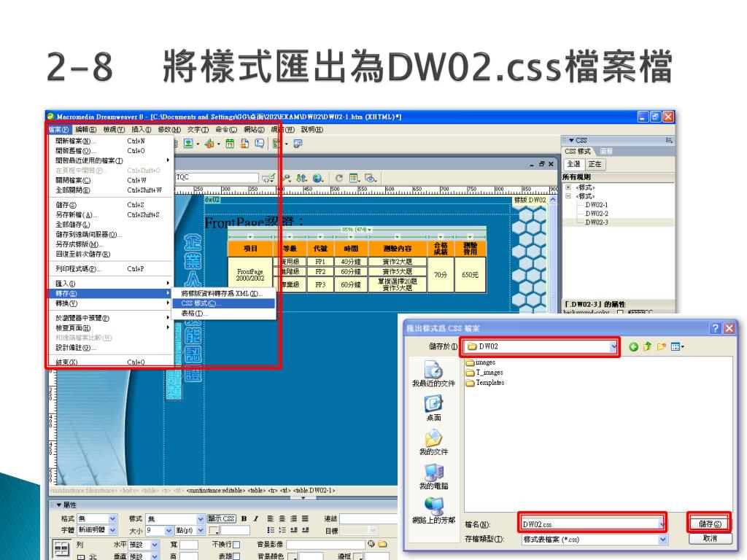Toggle the 不換行 (no wrap) checkbox
This screenshot has height=560, width=747.
pyautogui.click(x=236, y=544)
